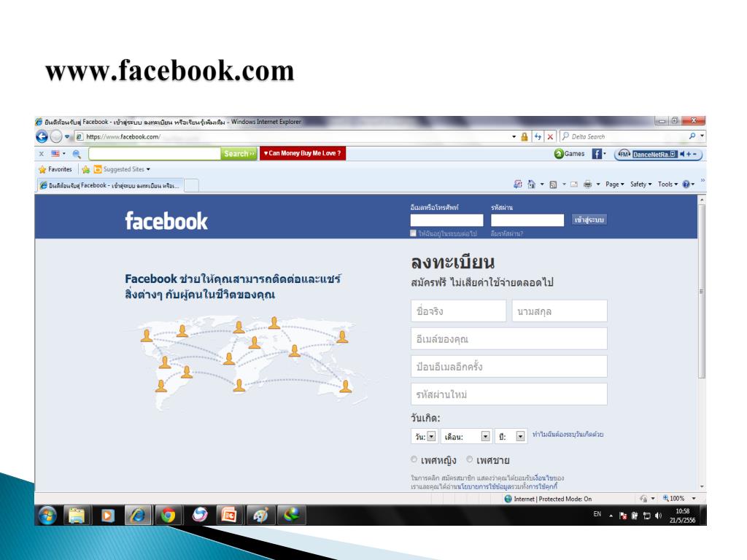Open the recent pages dropdown arrow
Screen dimensions: 747x560
(x=67, y=136)
